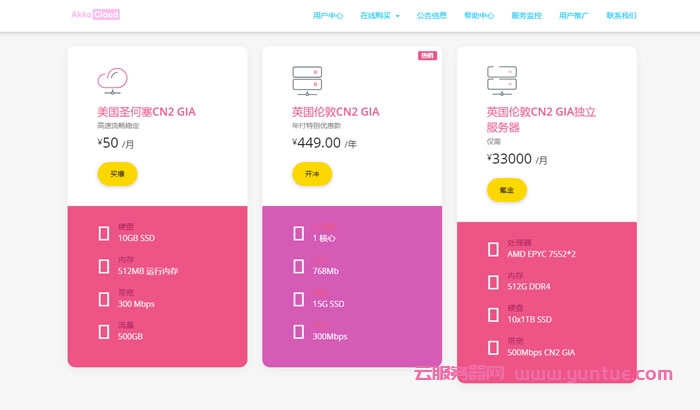Image resolution: width=700 pixels, height=410 pixels.
Task: Click the 内存 icon beside 512G DDR4
Action: click(492, 281)
